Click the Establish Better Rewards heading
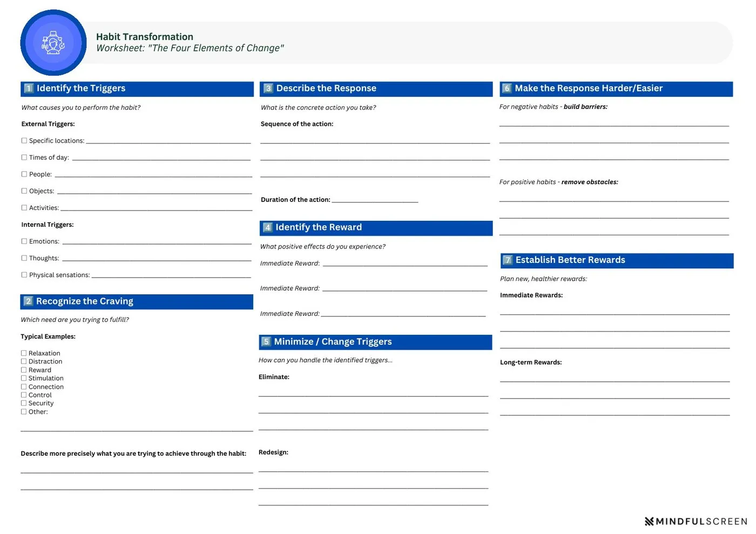The height and width of the screenshot is (534, 756). click(570, 260)
